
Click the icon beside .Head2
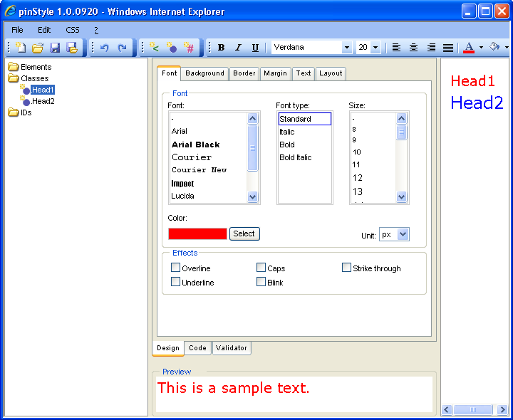coord(25,100)
